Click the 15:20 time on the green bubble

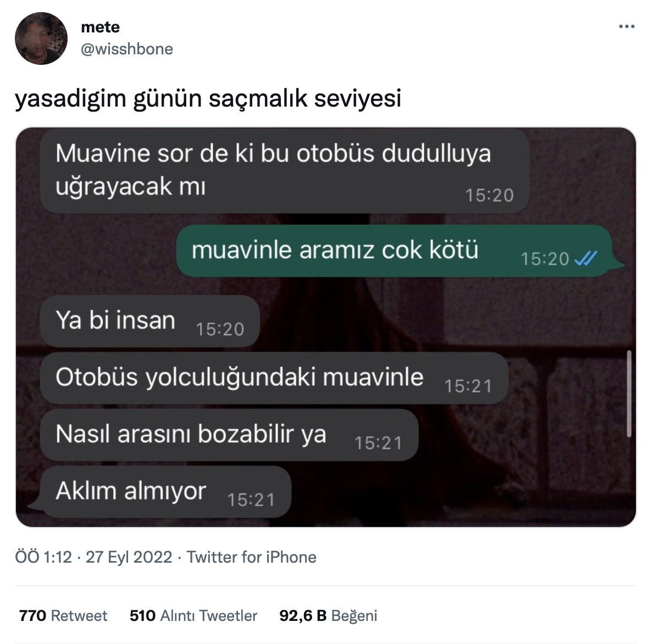545,259
